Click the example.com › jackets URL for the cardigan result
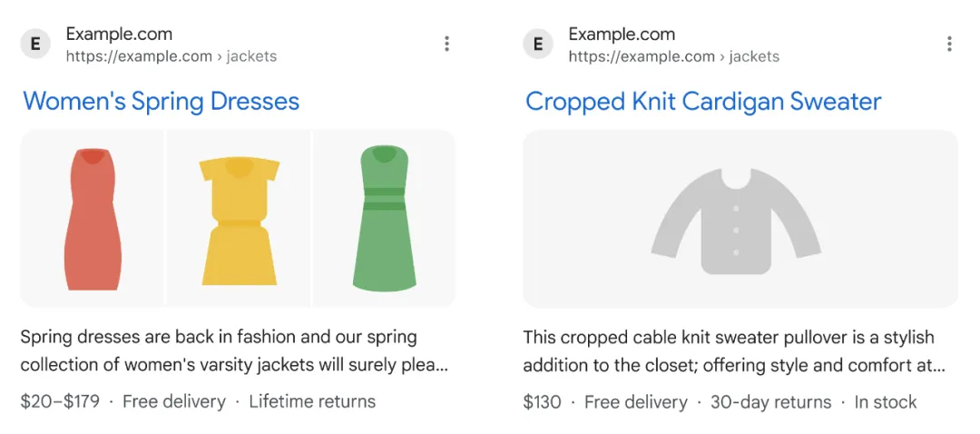This screenshot has height=434, width=980. [673, 56]
